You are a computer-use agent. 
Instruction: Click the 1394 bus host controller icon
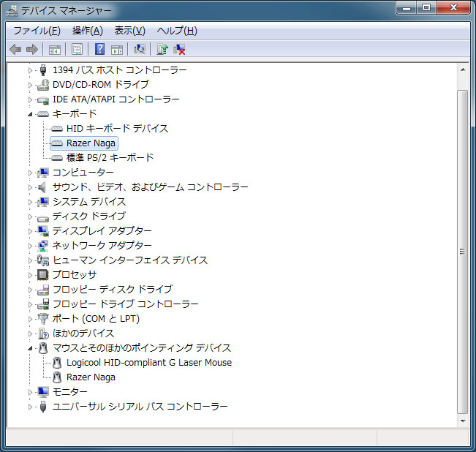pos(43,70)
